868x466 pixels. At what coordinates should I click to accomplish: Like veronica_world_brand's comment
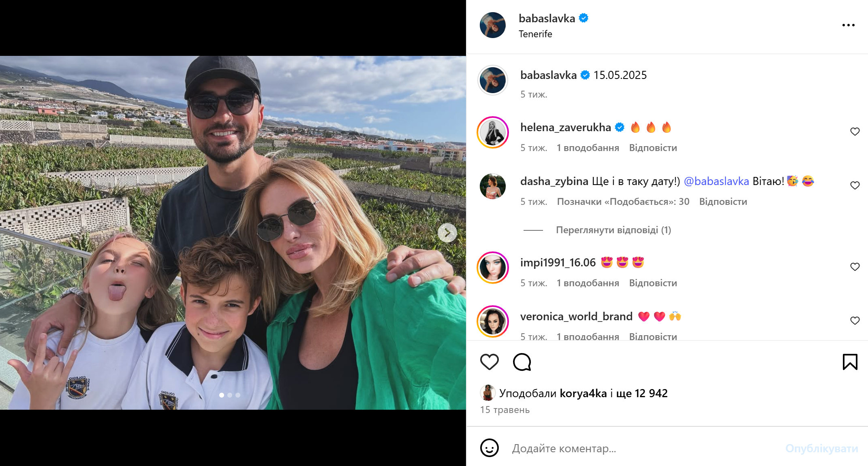coord(855,321)
